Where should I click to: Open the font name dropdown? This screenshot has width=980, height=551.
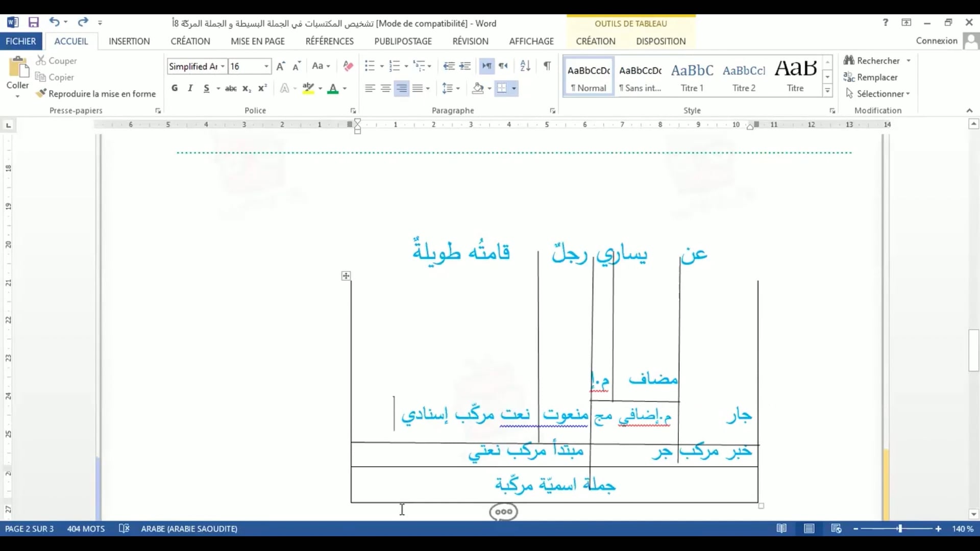pos(223,66)
